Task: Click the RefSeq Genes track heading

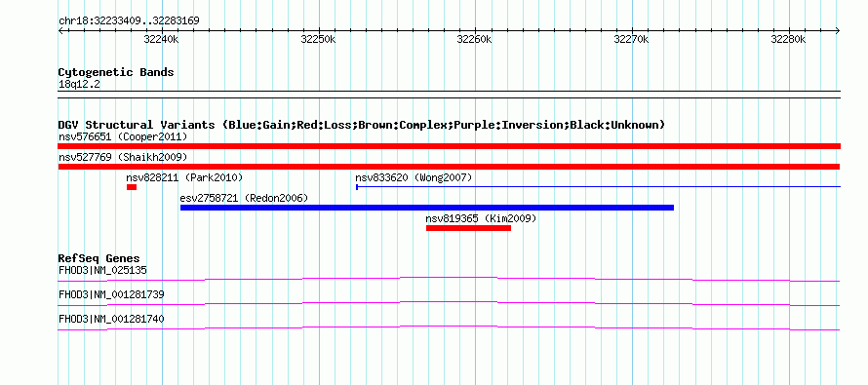Action: 99,258
